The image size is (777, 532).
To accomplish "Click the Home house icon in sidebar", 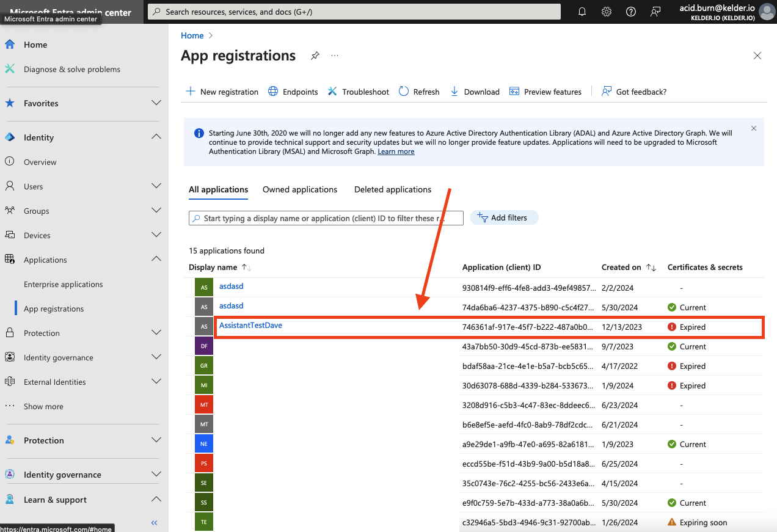I will [10, 45].
